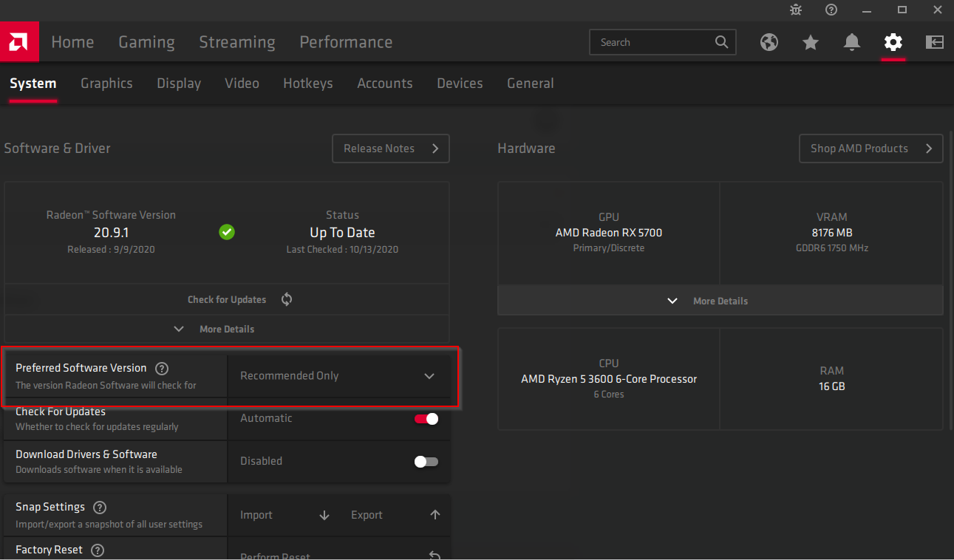This screenshot has width=954, height=560.
Task: Click the Export up arrow icon
Action: click(435, 515)
